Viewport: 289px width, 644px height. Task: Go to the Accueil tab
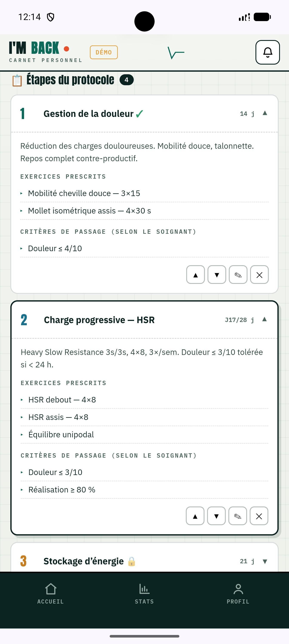coord(51,594)
